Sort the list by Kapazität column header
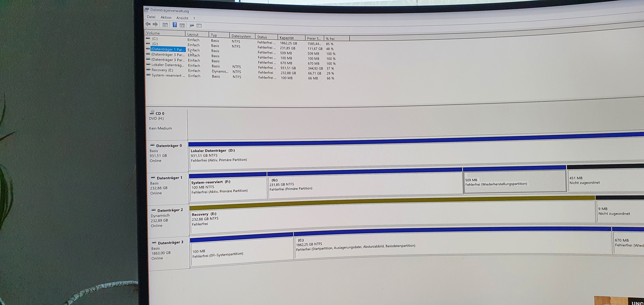The height and width of the screenshot is (305, 644). (286, 38)
